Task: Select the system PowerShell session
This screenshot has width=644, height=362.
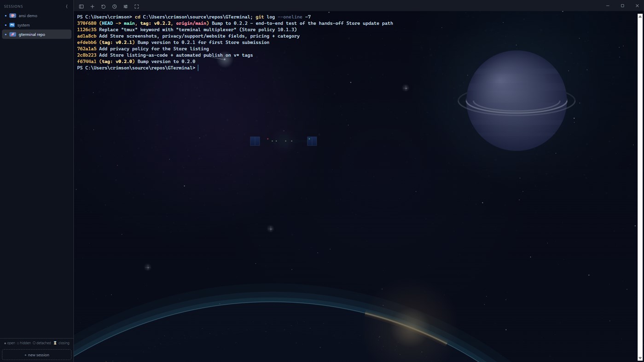Action: (37, 25)
